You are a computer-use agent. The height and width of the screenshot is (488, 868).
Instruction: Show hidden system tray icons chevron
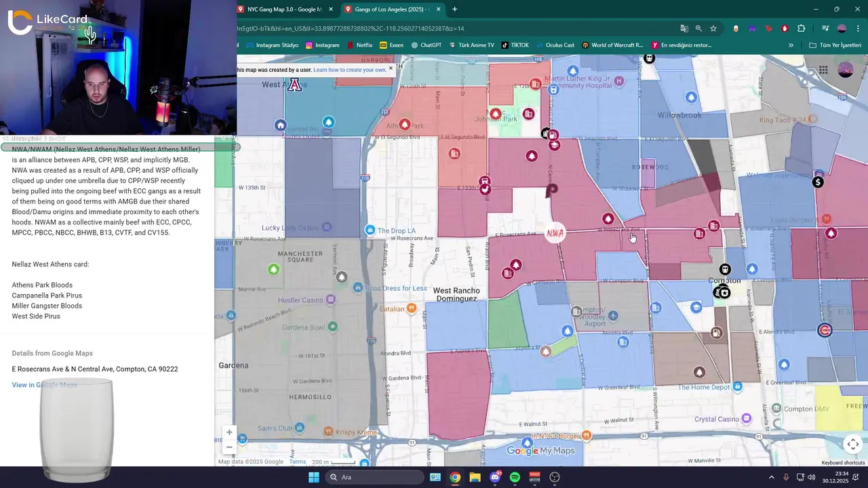771,477
